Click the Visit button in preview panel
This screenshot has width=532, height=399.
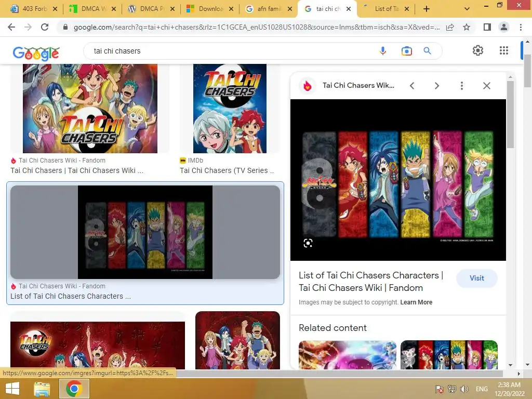[x=477, y=278]
